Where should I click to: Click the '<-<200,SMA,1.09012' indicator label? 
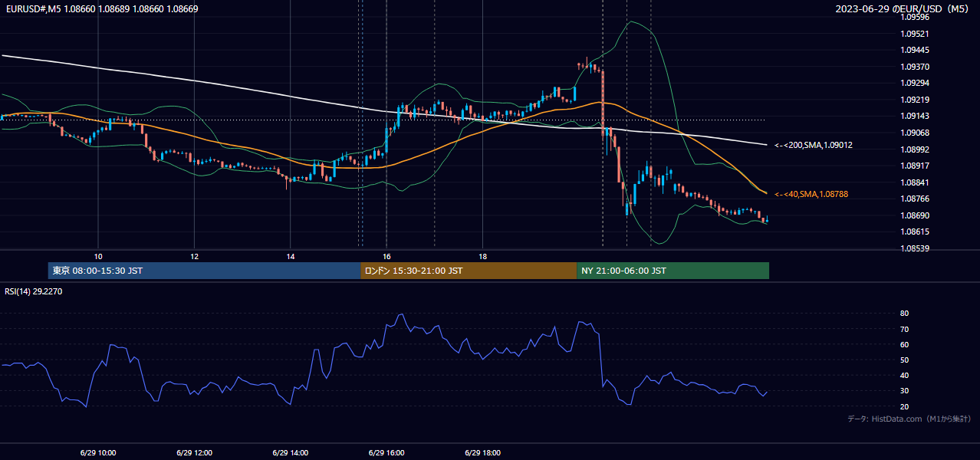click(814, 145)
